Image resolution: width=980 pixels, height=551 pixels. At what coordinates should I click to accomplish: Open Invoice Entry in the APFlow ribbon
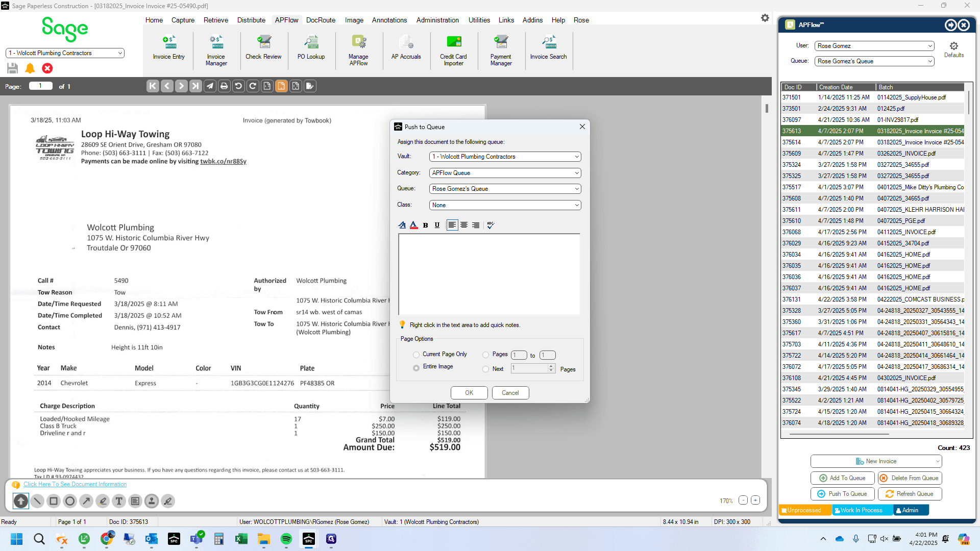coord(168,48)
